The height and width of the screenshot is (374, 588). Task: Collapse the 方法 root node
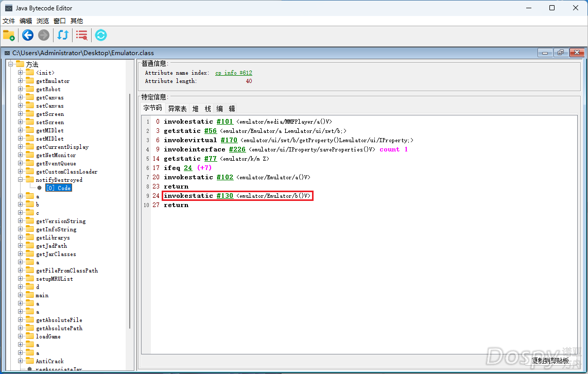(x=11, y=64)
